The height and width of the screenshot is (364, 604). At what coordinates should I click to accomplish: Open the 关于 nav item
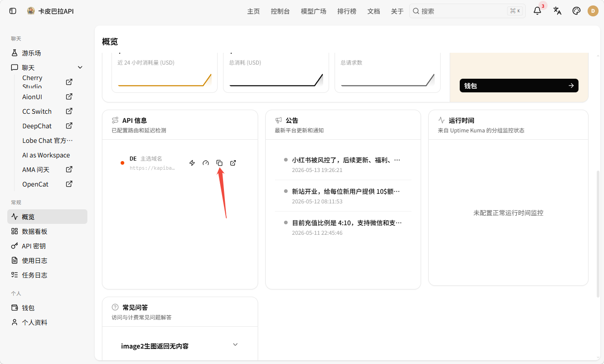(397, 11)
